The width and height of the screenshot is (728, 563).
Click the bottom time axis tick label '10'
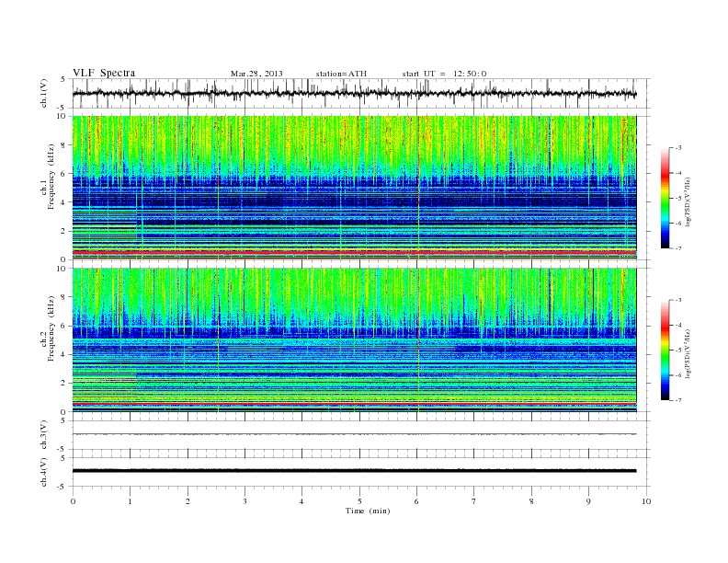[646, 501]
